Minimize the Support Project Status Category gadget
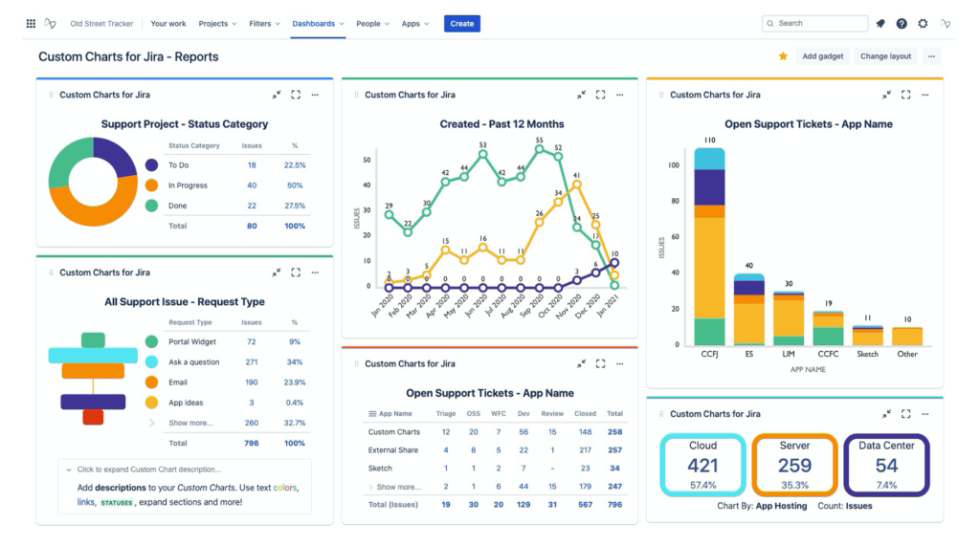Viewport: 980px width, 546px height. coord(277,95)
